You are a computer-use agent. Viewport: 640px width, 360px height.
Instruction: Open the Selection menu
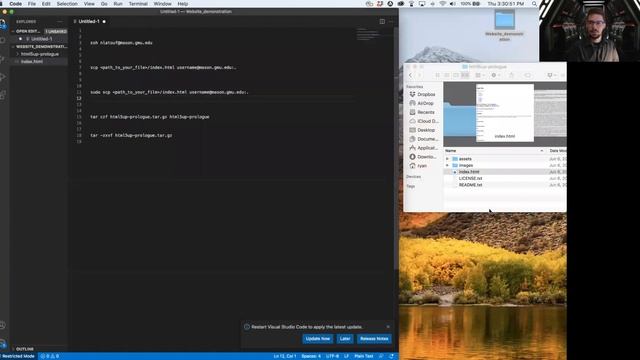[67, 4]
